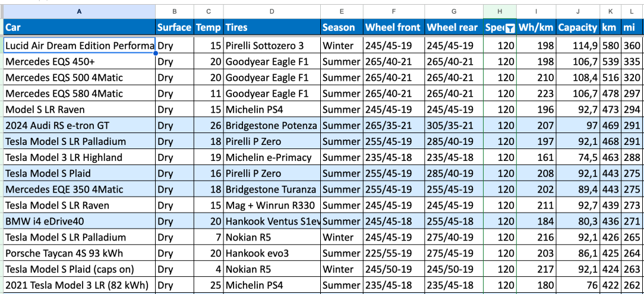Screen dimensions: 644x294
Task: Click the Car header cell
Action: (79, 27)
